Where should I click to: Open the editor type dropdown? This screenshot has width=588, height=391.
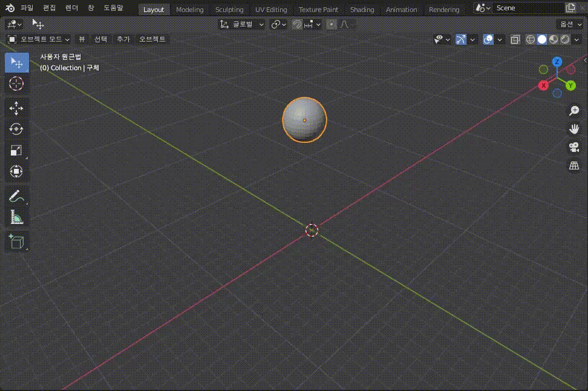tap(15, 25)
